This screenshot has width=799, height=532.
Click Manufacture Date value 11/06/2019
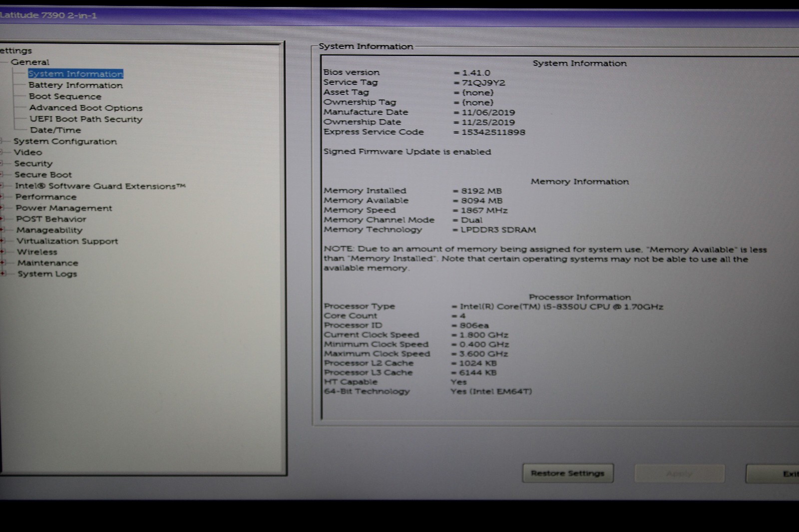point(488,113)
